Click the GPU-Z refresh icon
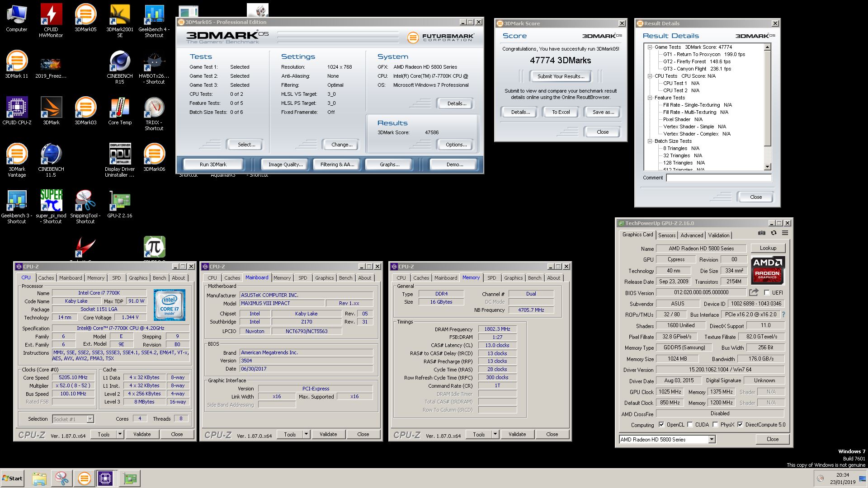Viewport: 868px width, 488px height. coord(774,233)
